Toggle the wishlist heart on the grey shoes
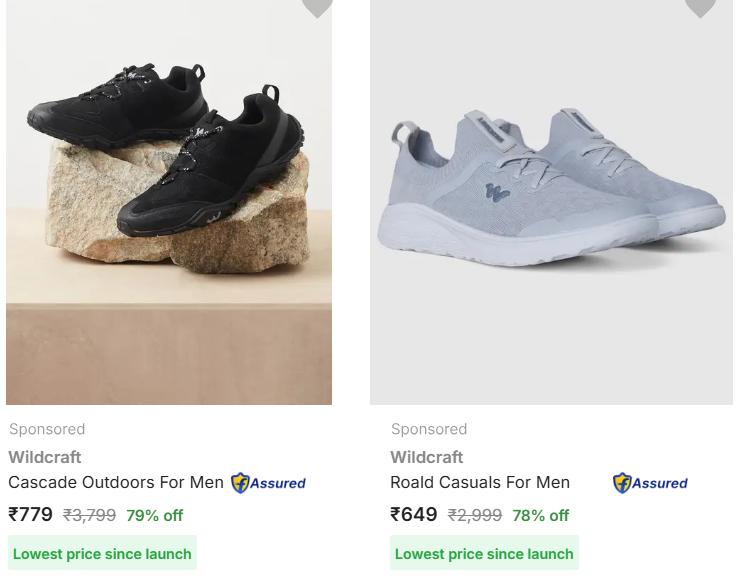 pos(700,7)
